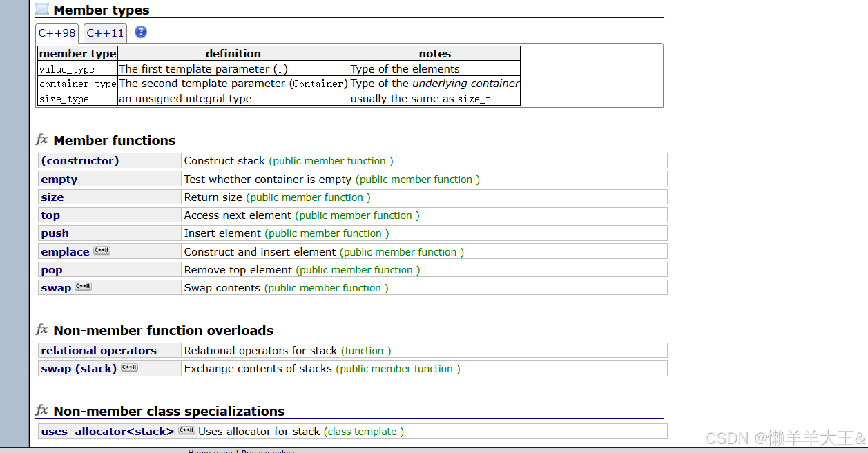868x453 pixels.
Task: Click the 'Member functions' section heading
Action: coord(115,140)
